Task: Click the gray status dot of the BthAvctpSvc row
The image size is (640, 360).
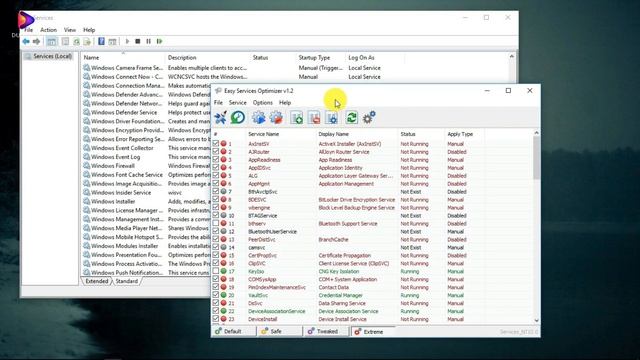Action: coord(224,191)
